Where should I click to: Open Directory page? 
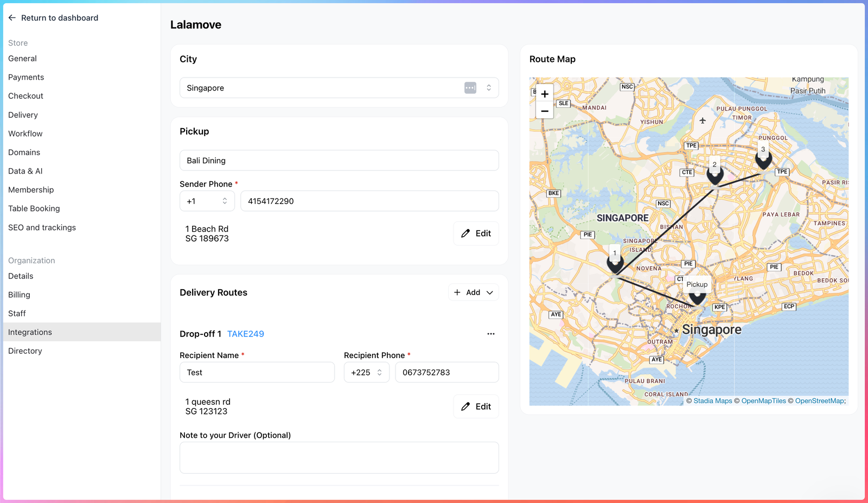click(25, 351)
